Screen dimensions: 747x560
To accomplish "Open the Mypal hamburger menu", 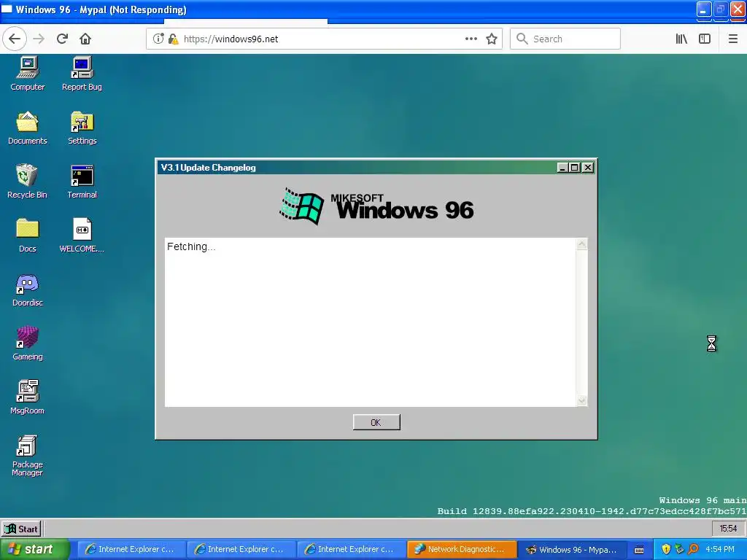I will coord(732,39).
